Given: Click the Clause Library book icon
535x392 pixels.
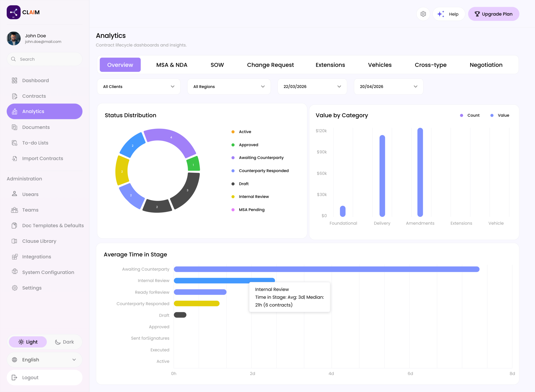Looking at the screenshot, I should coord(14,241).
